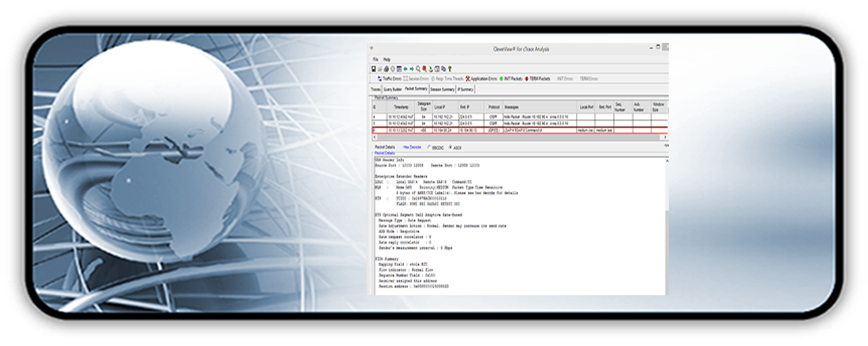Open the Hex Decode tab
868x346 pixels.
(412, 148)
